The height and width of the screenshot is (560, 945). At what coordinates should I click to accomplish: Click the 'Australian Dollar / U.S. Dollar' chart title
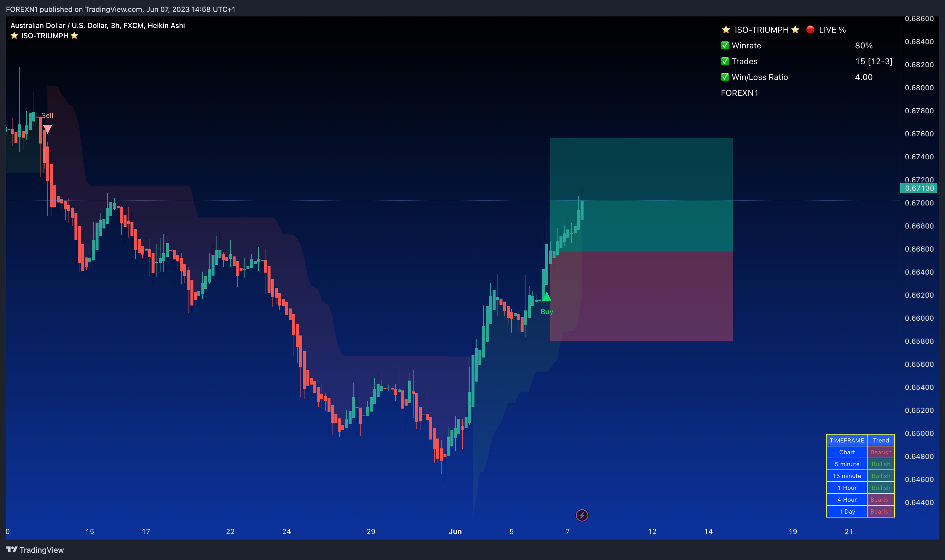point(98,25)
